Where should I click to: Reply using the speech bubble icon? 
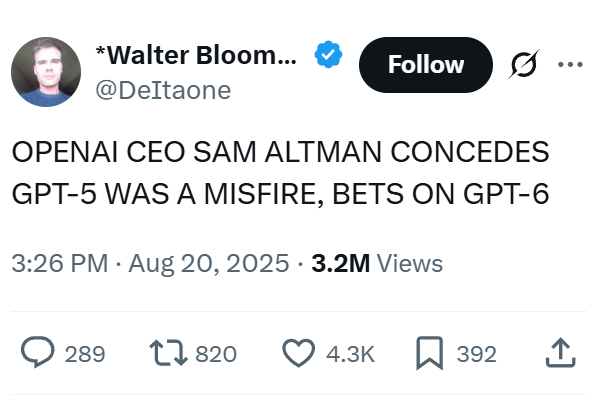coord(38,352)
